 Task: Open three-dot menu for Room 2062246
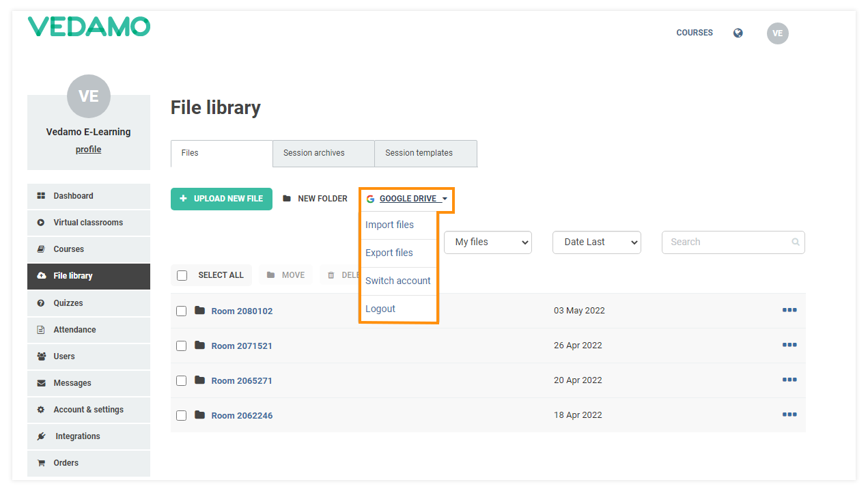pyautogui.click(x=789, y=415)
